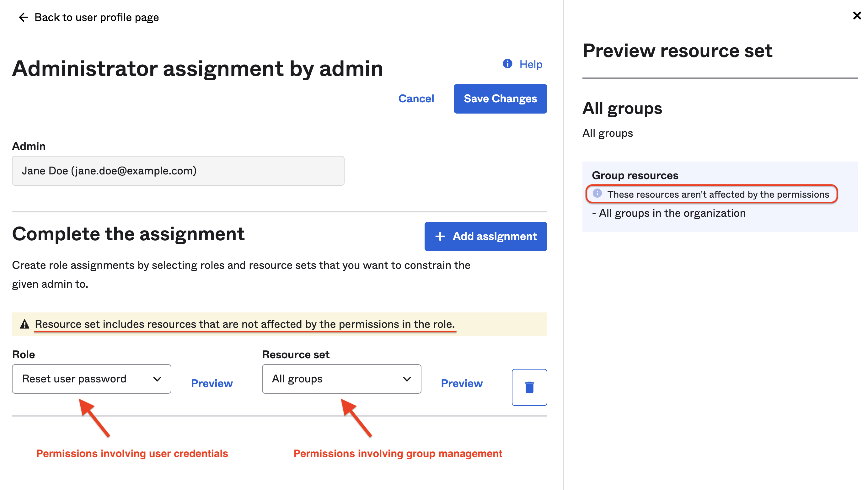Click the resource set warning message text
868x490 pixels.
pos(245,324)
